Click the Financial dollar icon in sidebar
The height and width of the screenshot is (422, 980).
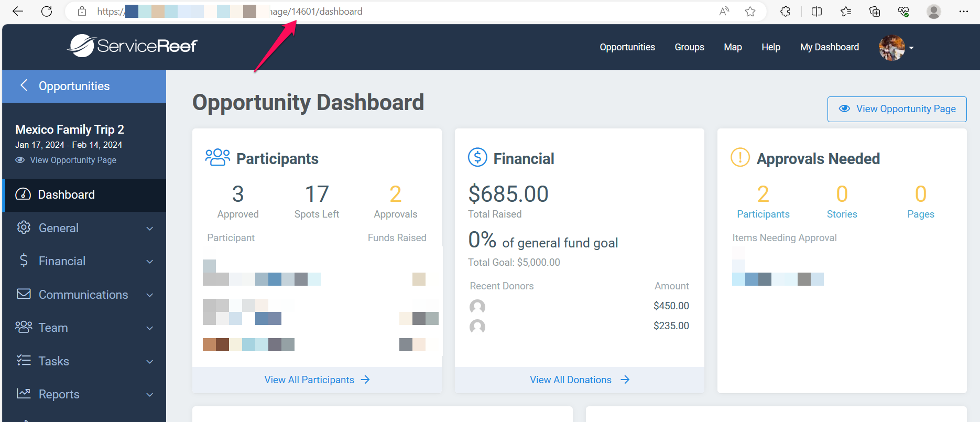(x=24, y=261)
